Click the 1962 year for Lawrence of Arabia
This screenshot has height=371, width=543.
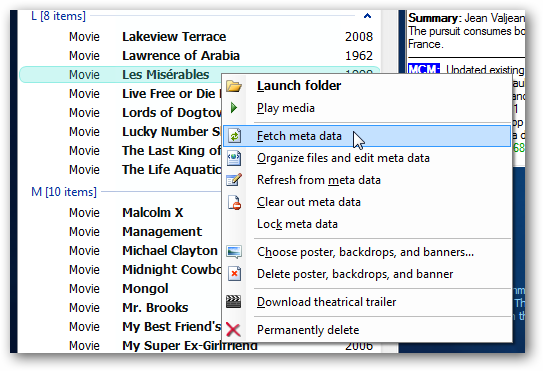pyautogui.click(x=359, y=56)
